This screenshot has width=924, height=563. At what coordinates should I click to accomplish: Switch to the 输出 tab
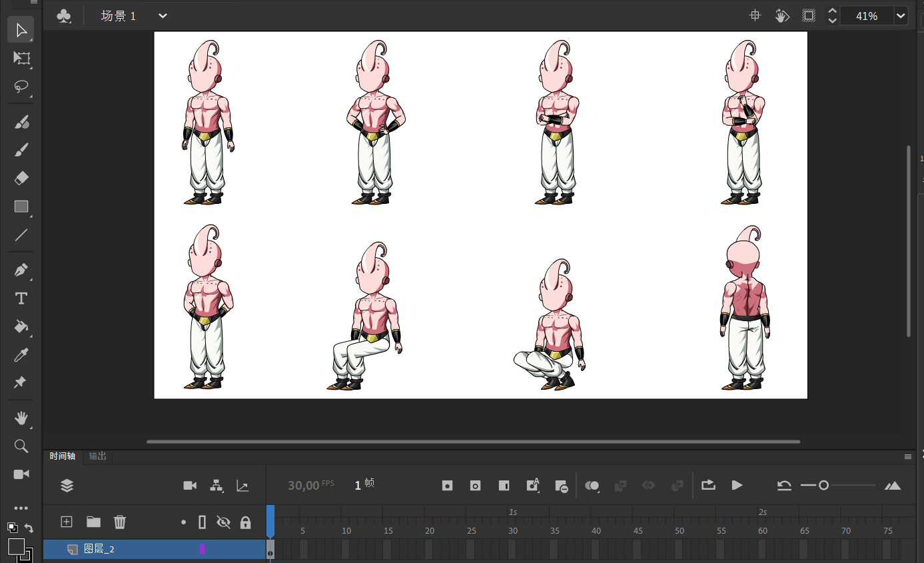pos(98,456)
